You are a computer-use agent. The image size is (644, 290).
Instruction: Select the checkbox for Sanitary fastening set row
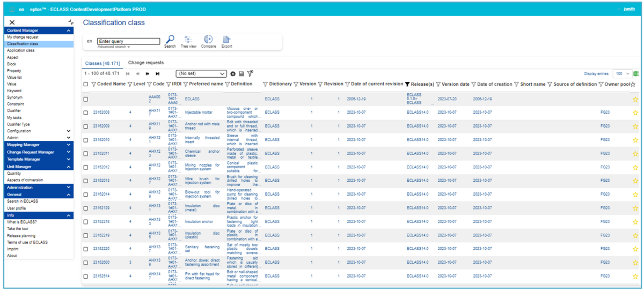(86, 249)
